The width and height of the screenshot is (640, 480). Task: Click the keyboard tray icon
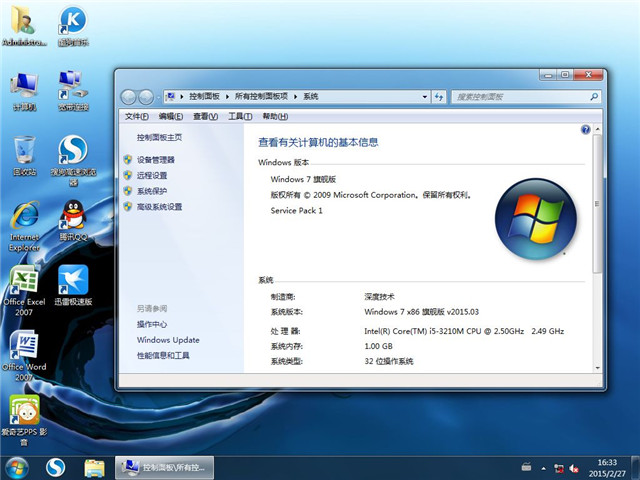point(526,467)
